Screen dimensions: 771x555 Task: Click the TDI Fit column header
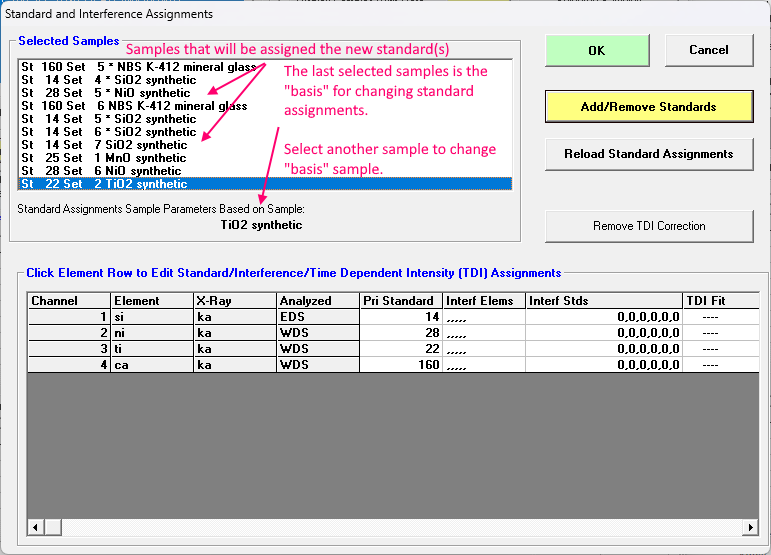(706, 300)
